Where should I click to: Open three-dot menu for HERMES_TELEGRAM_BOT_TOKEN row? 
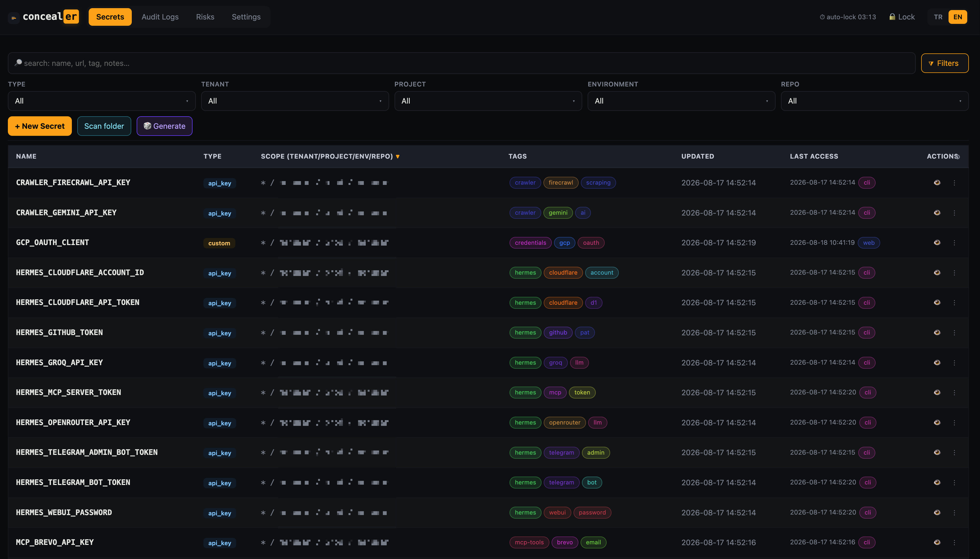pyautogui.click(x=954, y=482)
